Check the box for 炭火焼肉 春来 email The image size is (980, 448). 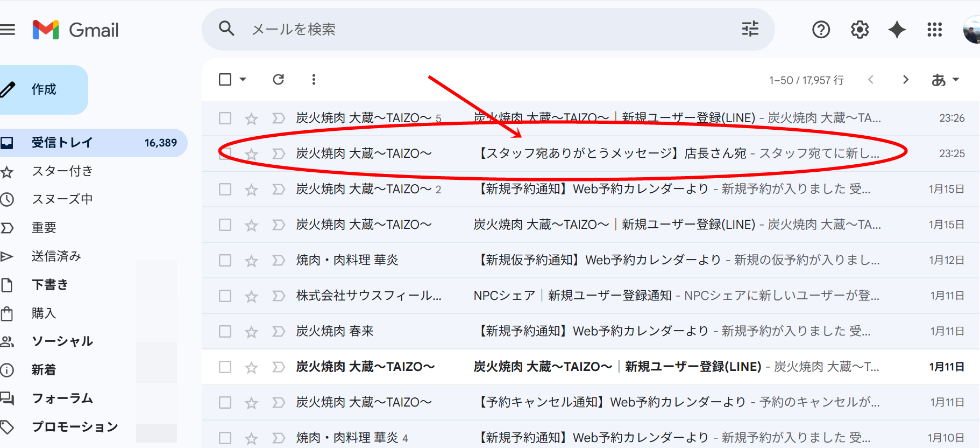tap(225, 331)
